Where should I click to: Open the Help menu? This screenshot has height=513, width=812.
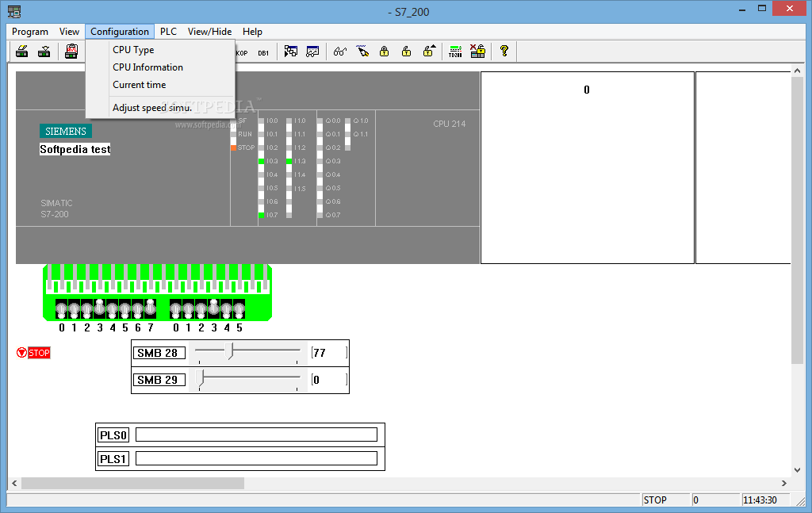coord(252,32)
